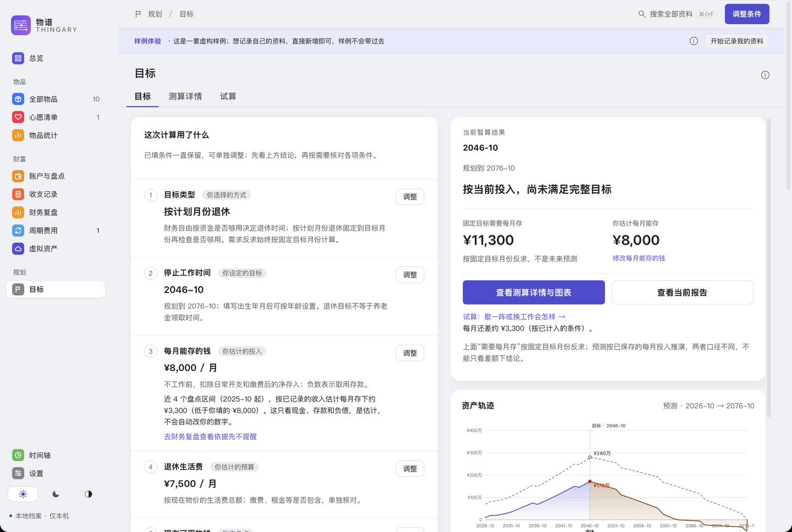Select 目标 item in sidebar 规划 section

56,290
